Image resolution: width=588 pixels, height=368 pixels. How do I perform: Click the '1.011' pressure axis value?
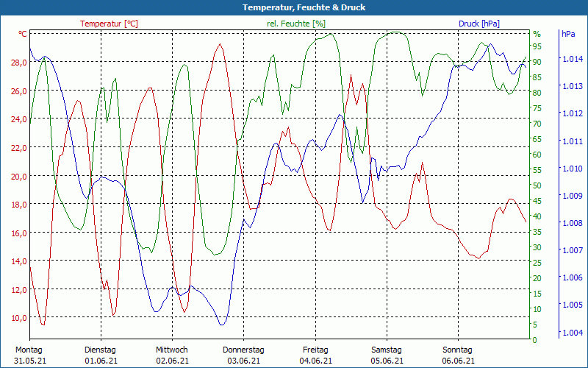572,141
